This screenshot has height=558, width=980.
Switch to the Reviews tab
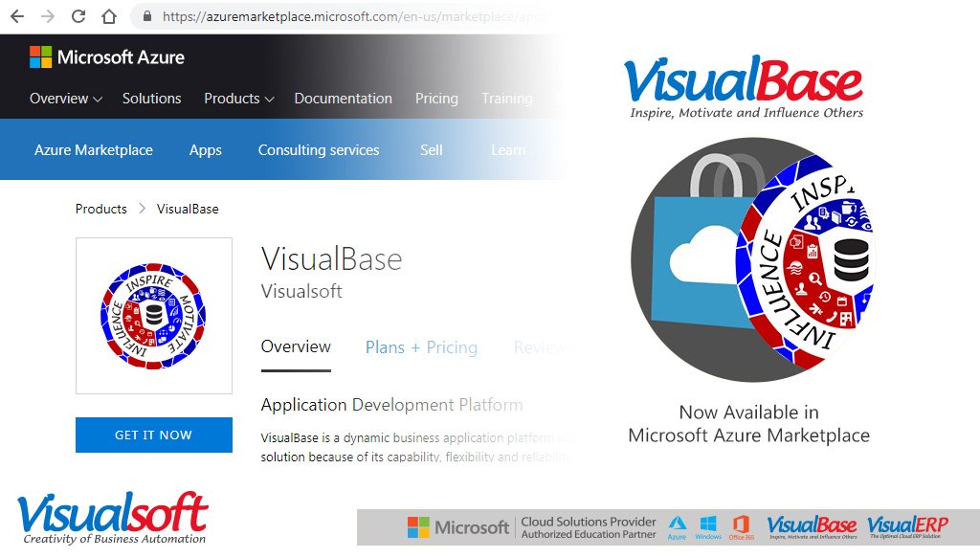tap(539, 347)
